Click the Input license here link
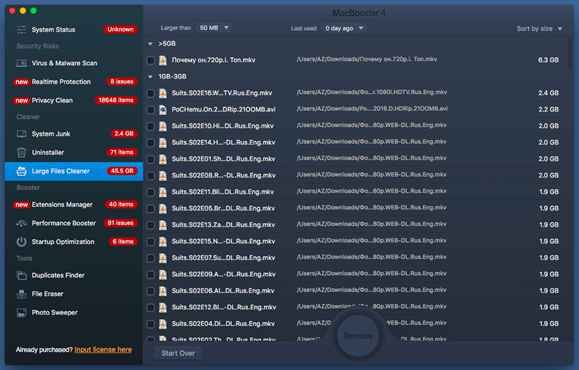The height and width of the screenshot is (370, 579). [103, 349]
